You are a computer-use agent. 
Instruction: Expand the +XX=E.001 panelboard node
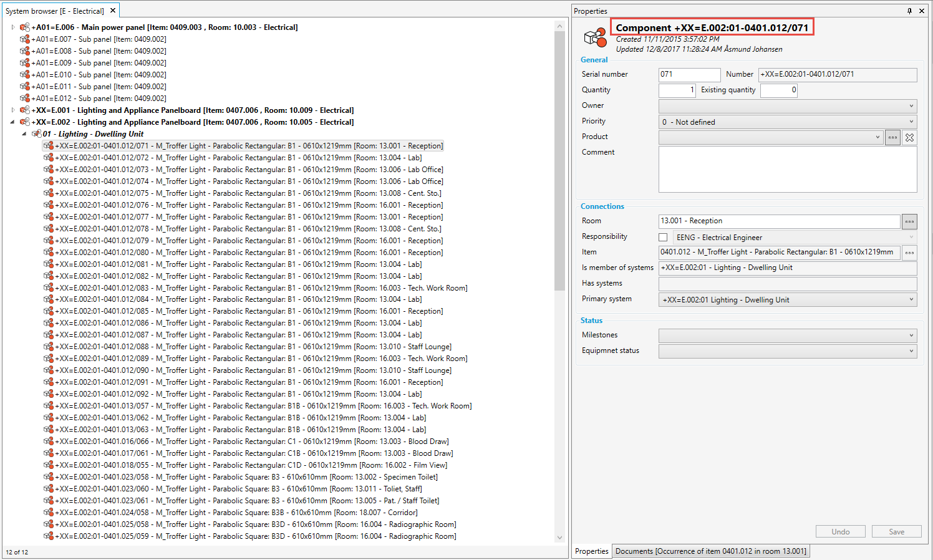click(x=12, y=110)
